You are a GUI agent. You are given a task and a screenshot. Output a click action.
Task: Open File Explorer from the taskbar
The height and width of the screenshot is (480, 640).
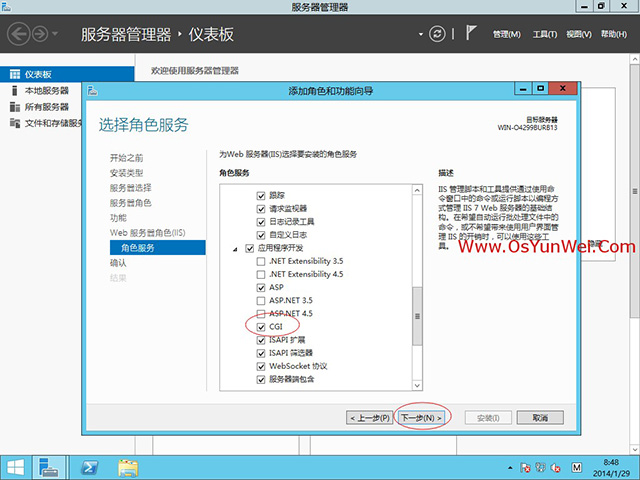pyautogui.click(x=128, y=468)
